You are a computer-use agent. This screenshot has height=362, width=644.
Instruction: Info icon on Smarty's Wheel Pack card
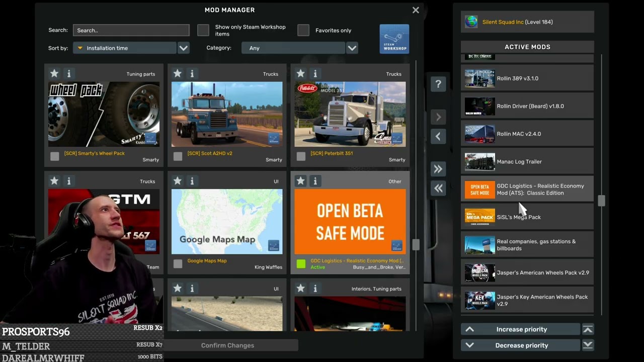[x=69, y=73]
